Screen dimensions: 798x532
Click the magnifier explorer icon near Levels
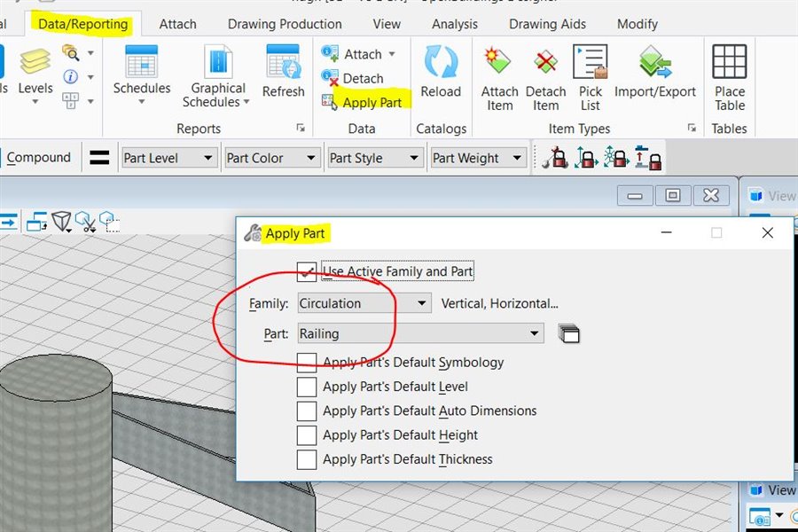[x=70, y=52]
